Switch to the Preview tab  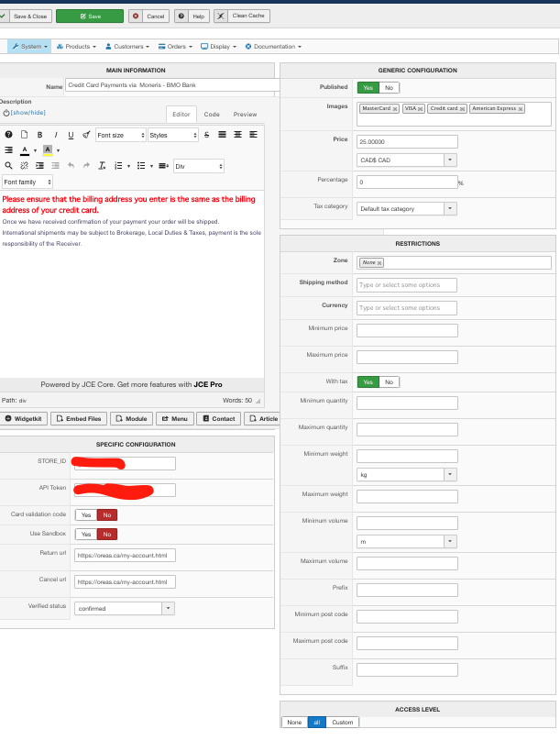(245, 115)
